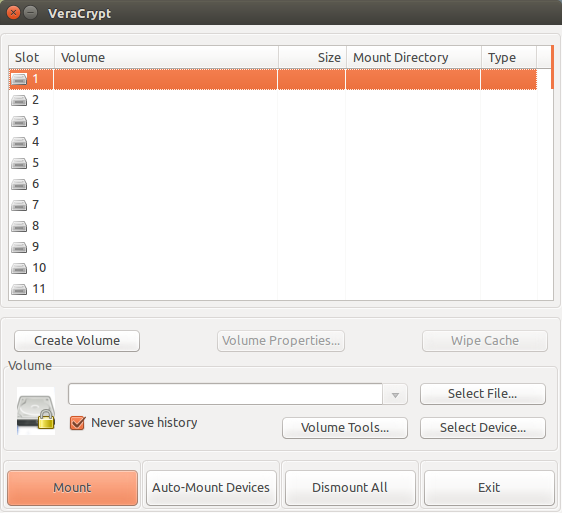Select slot number 8 text

35,226
